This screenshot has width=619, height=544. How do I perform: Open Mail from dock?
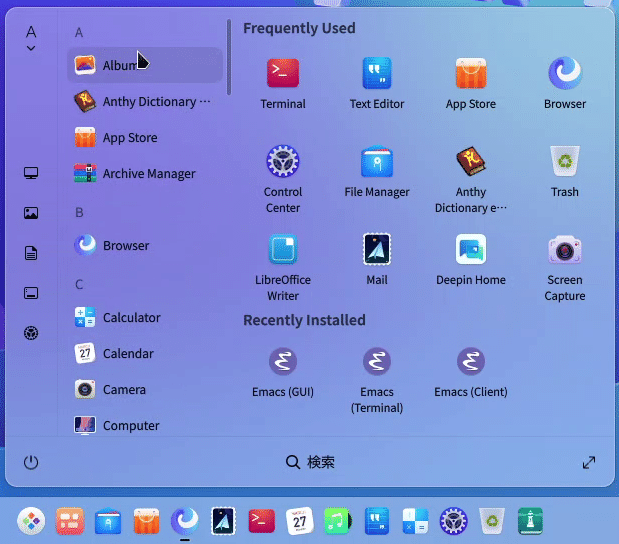coord(223,521)
